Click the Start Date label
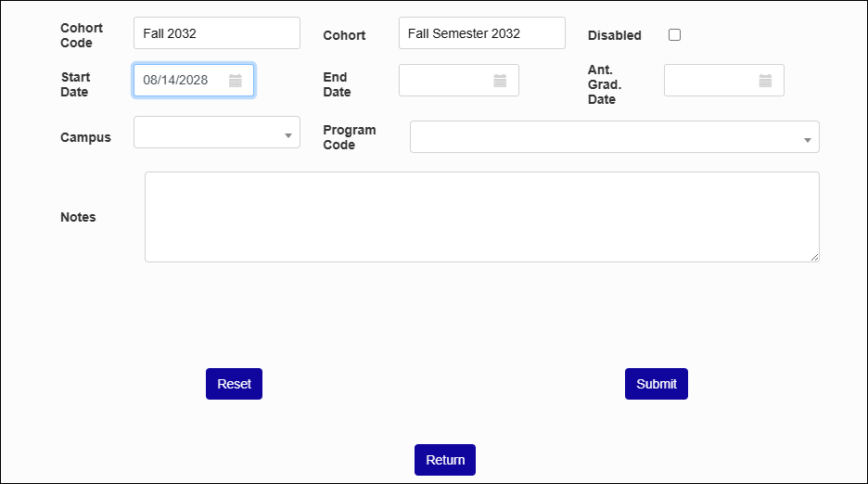This screenshot has height=484, width=868. coord(75,84)
